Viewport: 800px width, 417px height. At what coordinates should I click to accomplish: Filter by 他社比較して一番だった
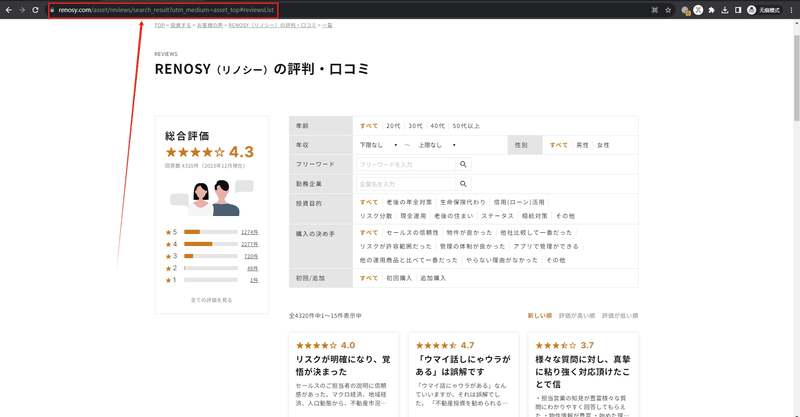536,232
